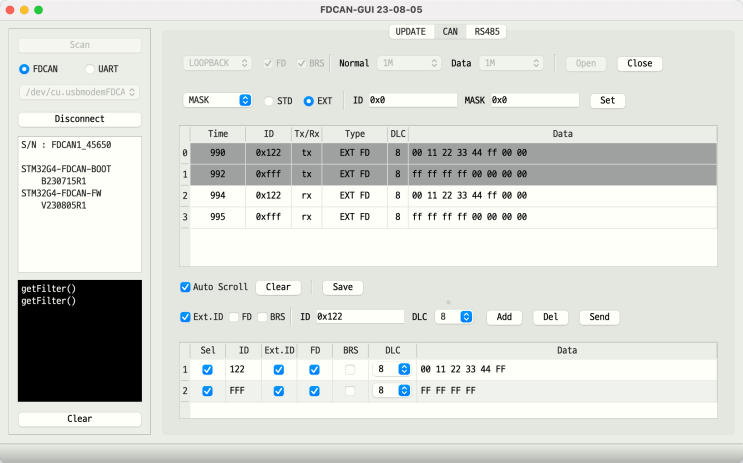743x463 pixels.
Task: Click the checked FD option beside LOOPBACK
Action: tap(275, 64)
